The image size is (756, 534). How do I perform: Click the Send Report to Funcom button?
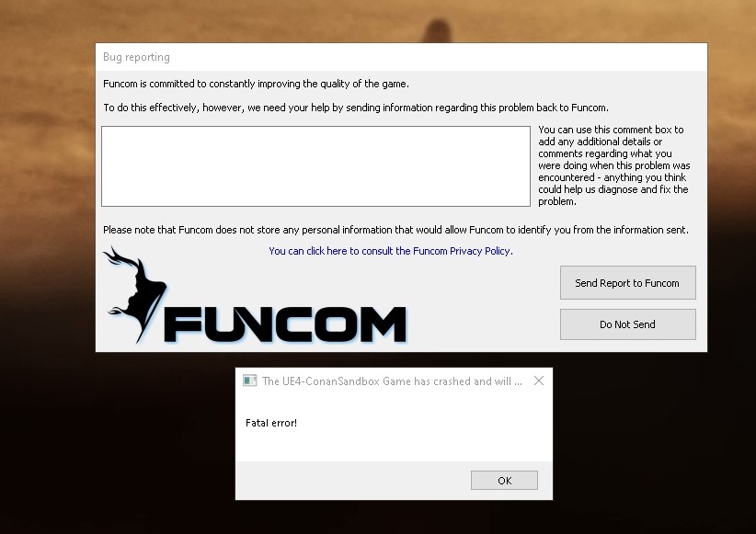pyautogui.click(x=628, y=282)
